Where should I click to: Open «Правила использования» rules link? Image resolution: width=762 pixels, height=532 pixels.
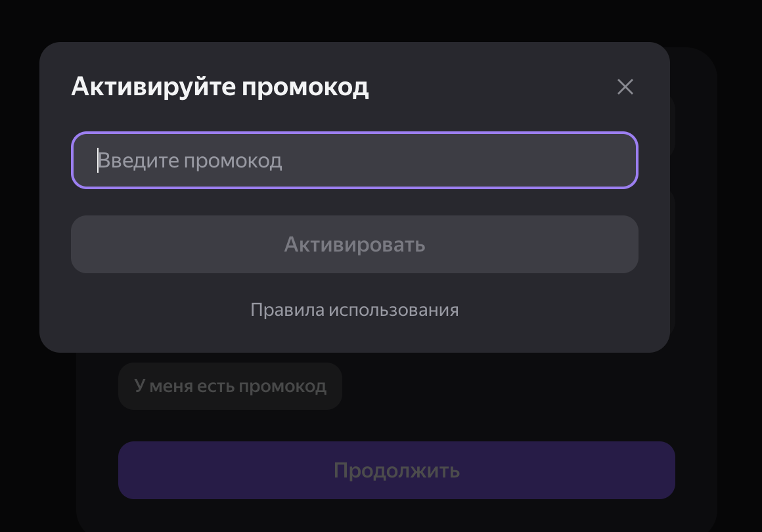coord(354,309)
